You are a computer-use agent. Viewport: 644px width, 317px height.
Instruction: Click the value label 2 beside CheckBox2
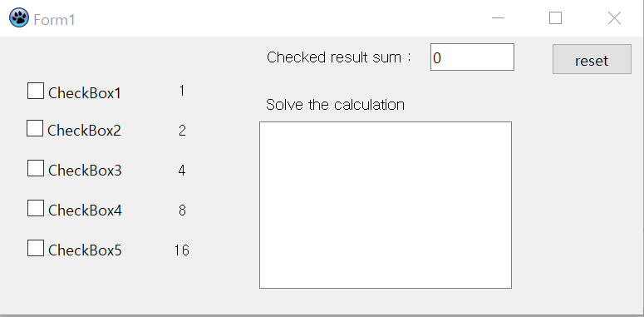point(182,131)
